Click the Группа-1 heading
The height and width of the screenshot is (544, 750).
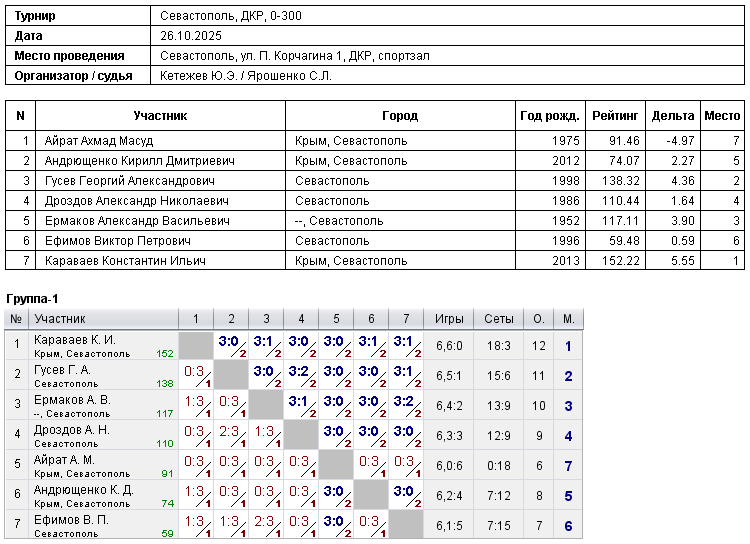pos(33,299)
